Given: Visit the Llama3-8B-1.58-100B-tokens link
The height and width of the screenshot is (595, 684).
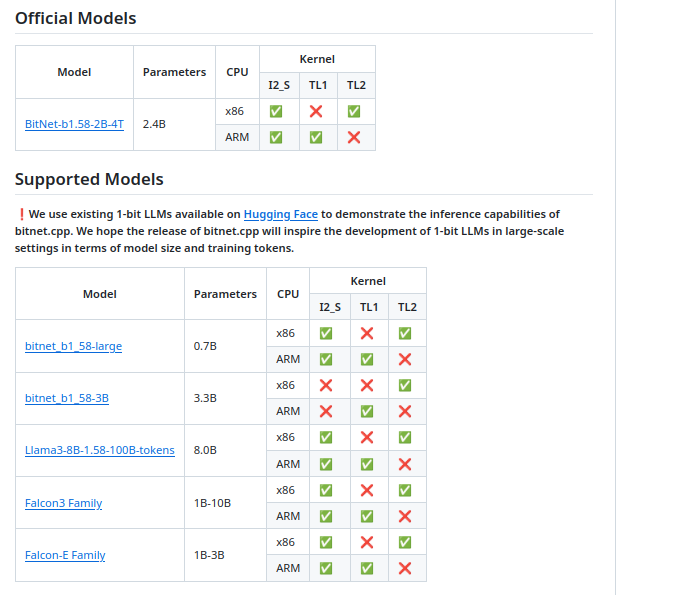Looking at the screenshot, I should pyautogui.click(x=100, y=450).
